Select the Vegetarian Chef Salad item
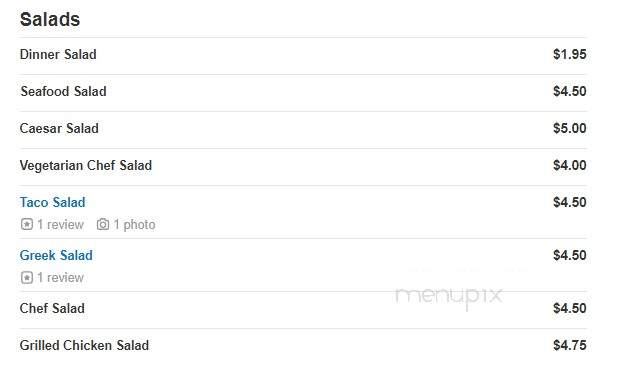 click(x=86, y=165)
